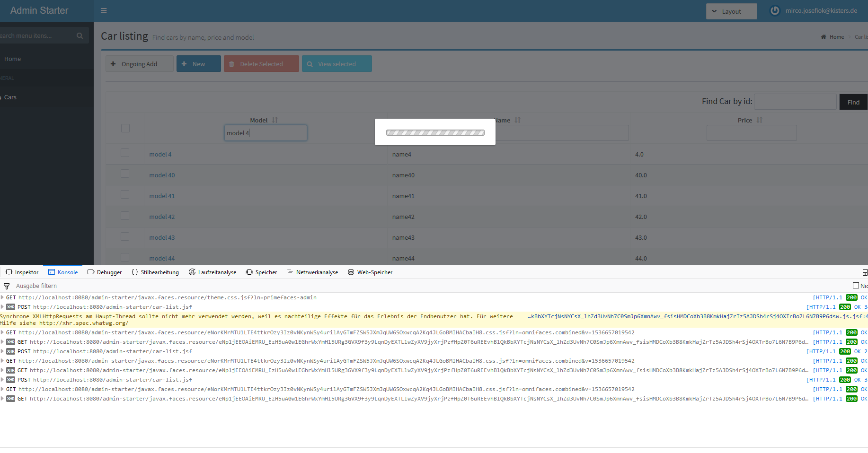The height and width of the screenshot is (453, 868).
Task: Click the Price filter input field
Action: tap(752, 133)
